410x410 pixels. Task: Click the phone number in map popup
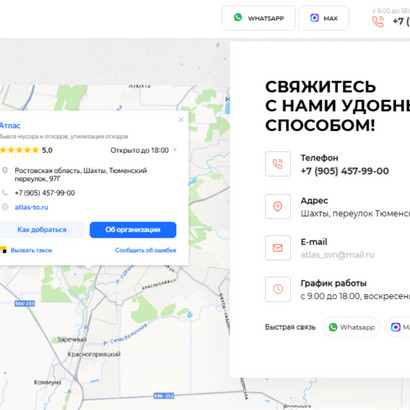(45, 193)
